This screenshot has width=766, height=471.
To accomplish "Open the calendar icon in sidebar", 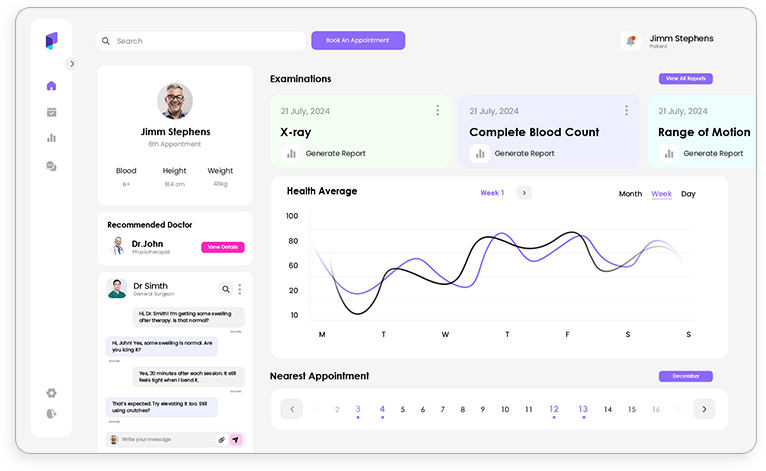I will point(51,112).
